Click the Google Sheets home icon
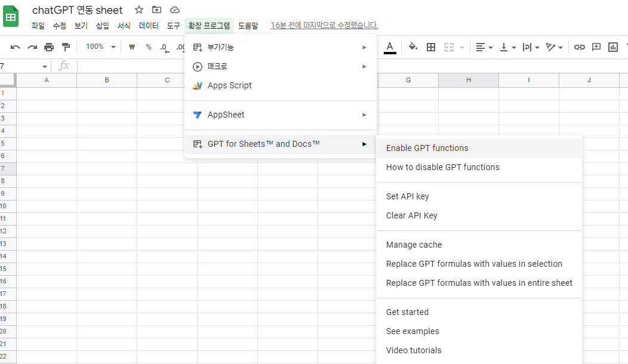This screenshot has width=628, height=364. tap(11, 17)
